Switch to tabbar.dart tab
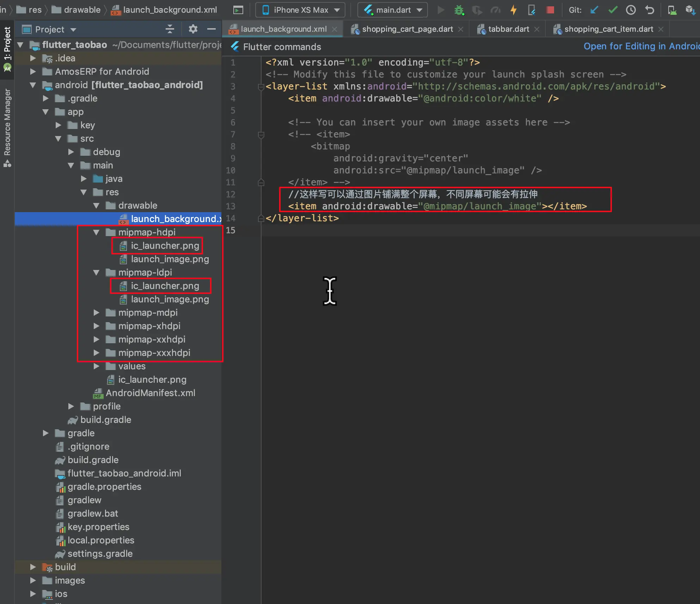Viewport: 700px width, 604px height. point(508,29)
